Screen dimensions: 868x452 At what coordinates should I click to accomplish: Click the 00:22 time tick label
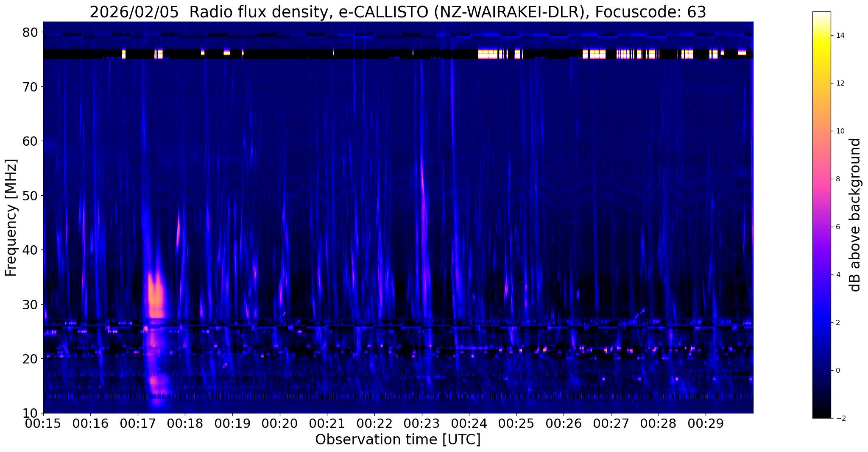pos(374,423)
